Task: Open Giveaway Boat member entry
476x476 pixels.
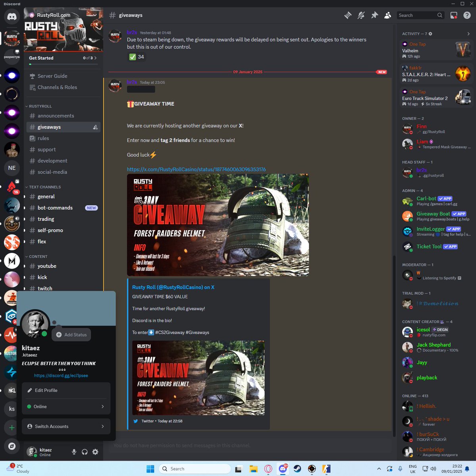Action: click(x=436, y=216)
